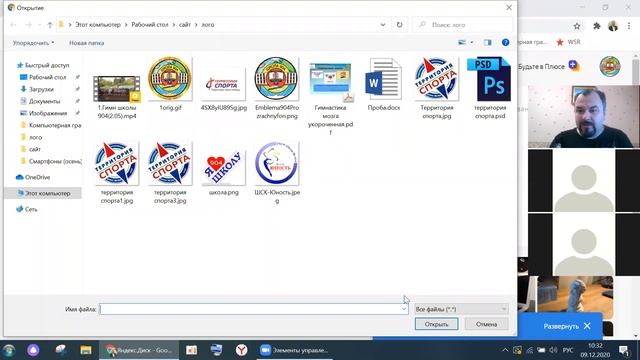Click the search field Поиск: лого

463,25
